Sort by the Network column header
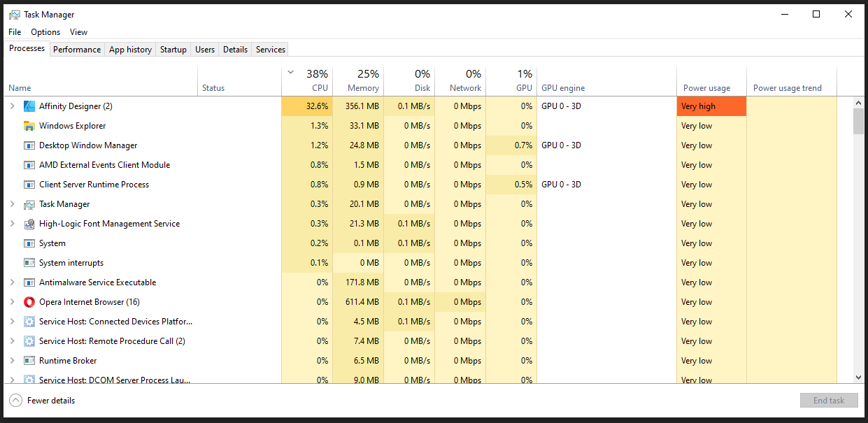 [460, 81]
